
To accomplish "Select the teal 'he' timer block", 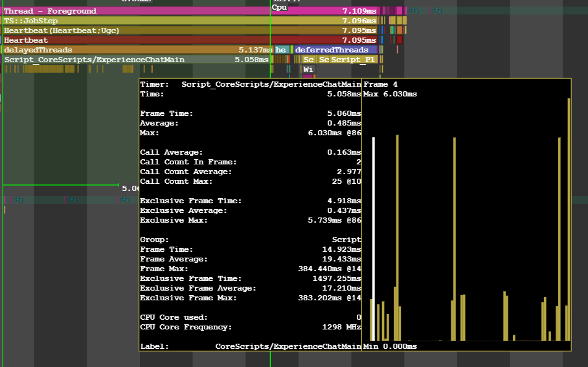I will 282,50.
